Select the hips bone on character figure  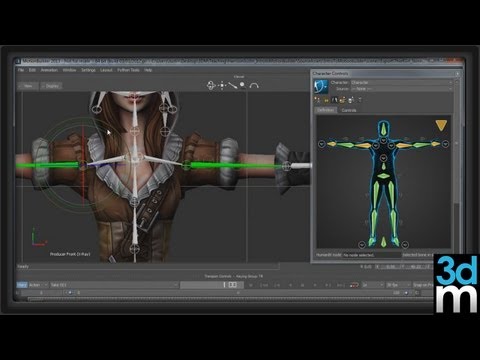(384, 176)
